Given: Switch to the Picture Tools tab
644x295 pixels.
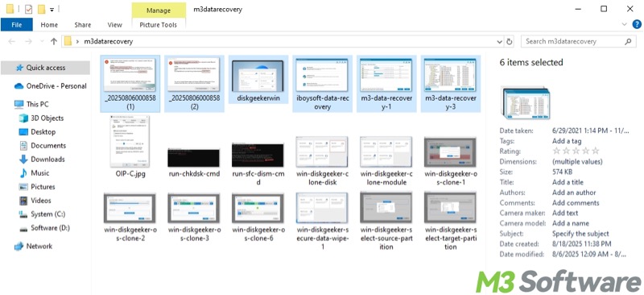Looking at the screenshot, I should coord(158,25).
